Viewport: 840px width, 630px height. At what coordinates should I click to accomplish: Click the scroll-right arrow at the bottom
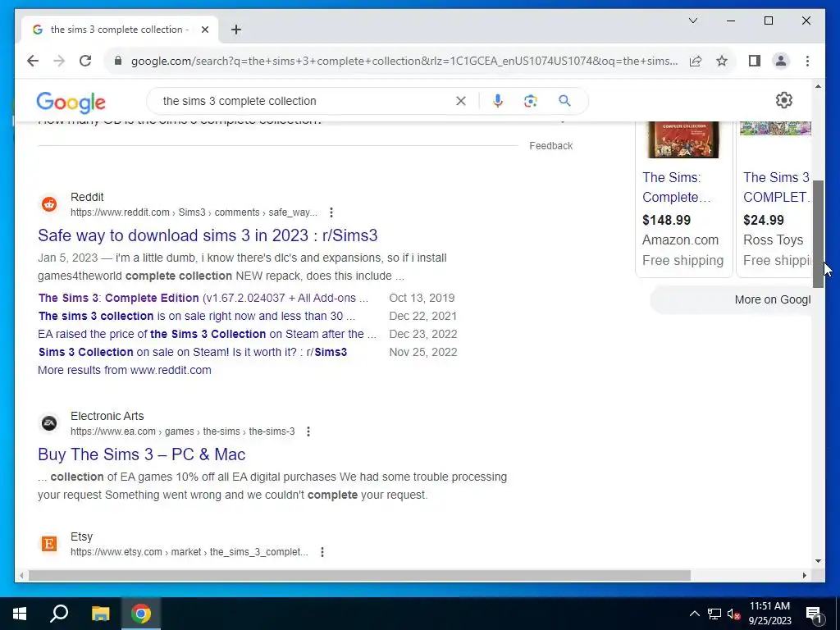click(804, 575)
